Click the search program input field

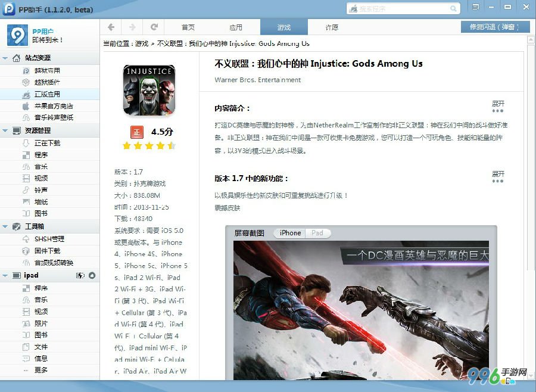tap(403, 8)
